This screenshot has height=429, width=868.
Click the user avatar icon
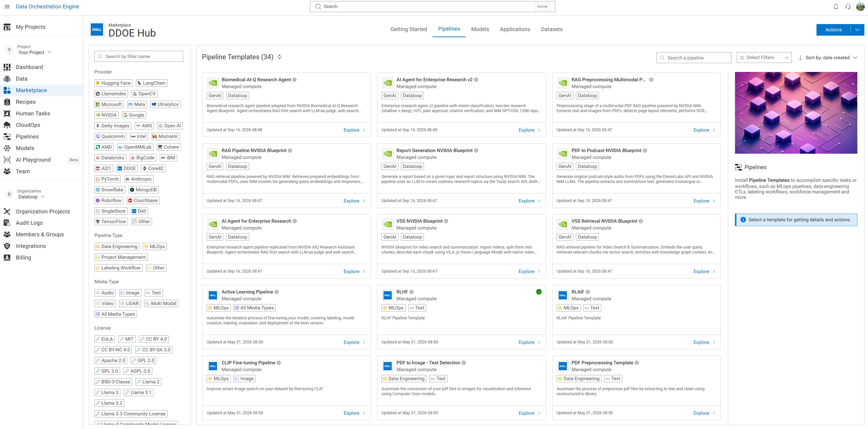point(860,6)
